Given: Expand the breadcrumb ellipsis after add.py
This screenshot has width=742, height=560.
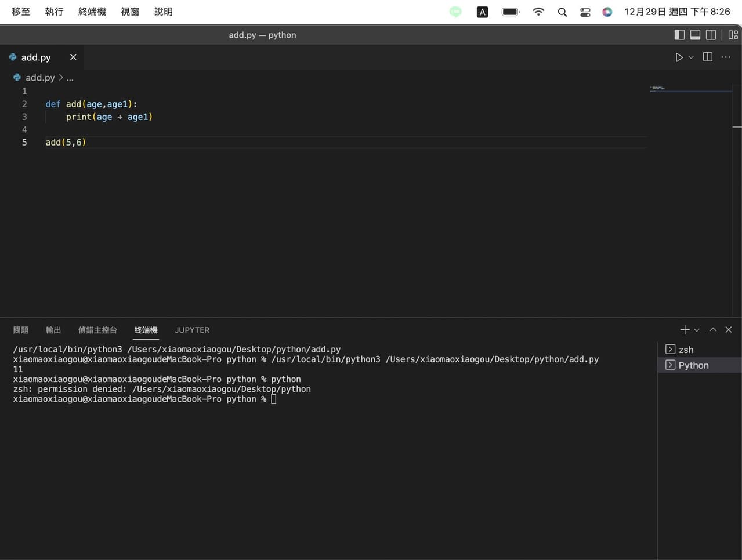Looking at the screenshot, I should [x=70, y=77].
